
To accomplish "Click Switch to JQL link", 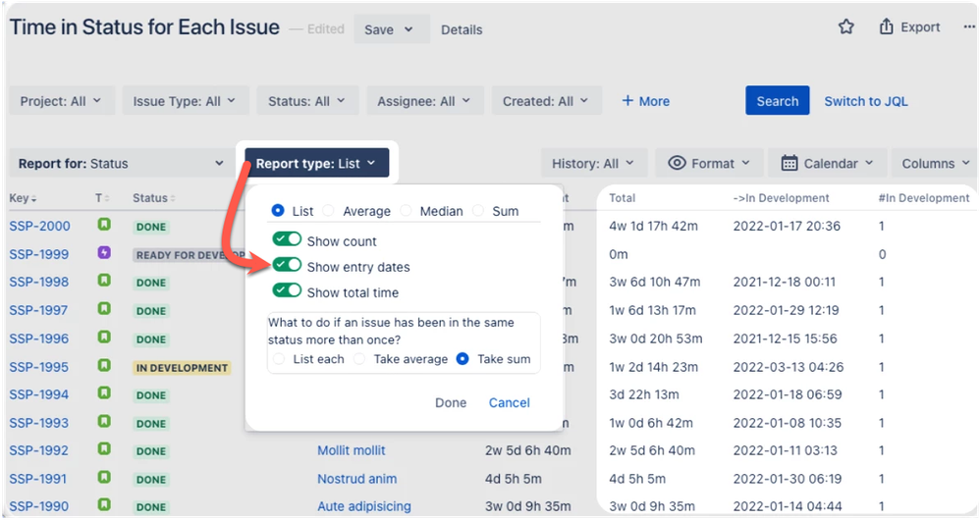I will [x=866, y=101].
